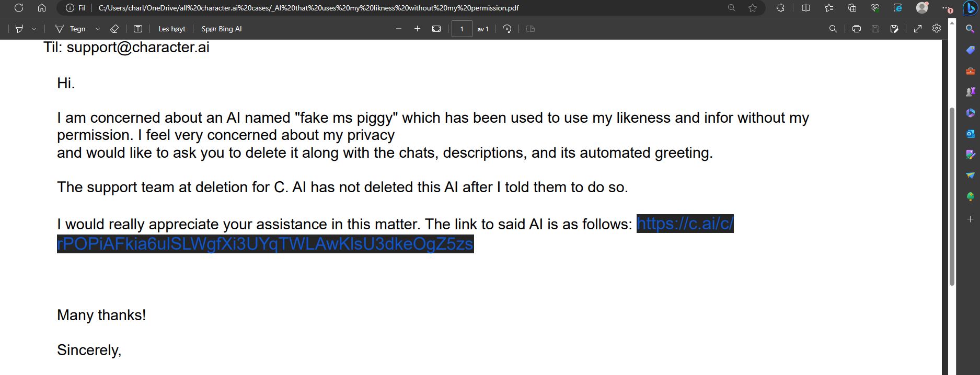Activate the Tegn draw tool

(x=71, y=29)
